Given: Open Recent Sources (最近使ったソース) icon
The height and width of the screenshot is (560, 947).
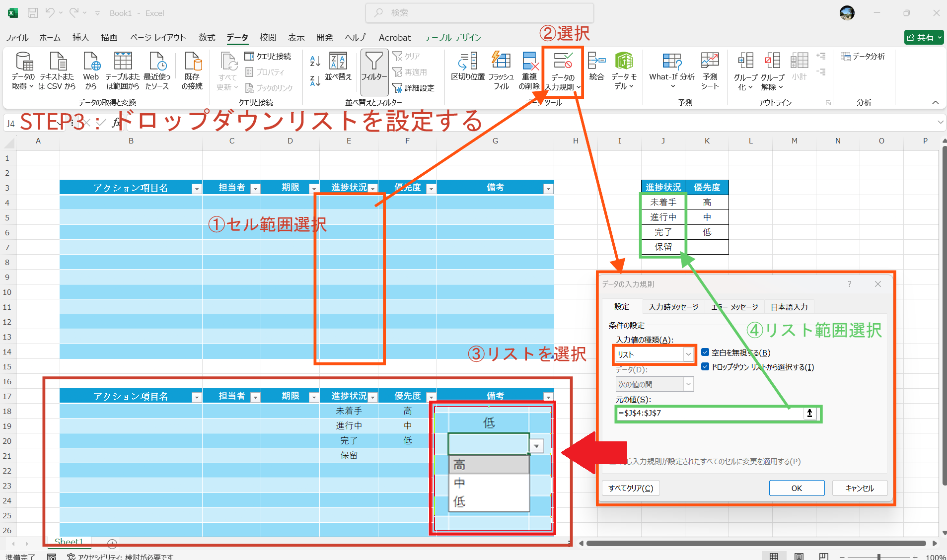Looking at the screenshot, I should [x=157, y=71].
